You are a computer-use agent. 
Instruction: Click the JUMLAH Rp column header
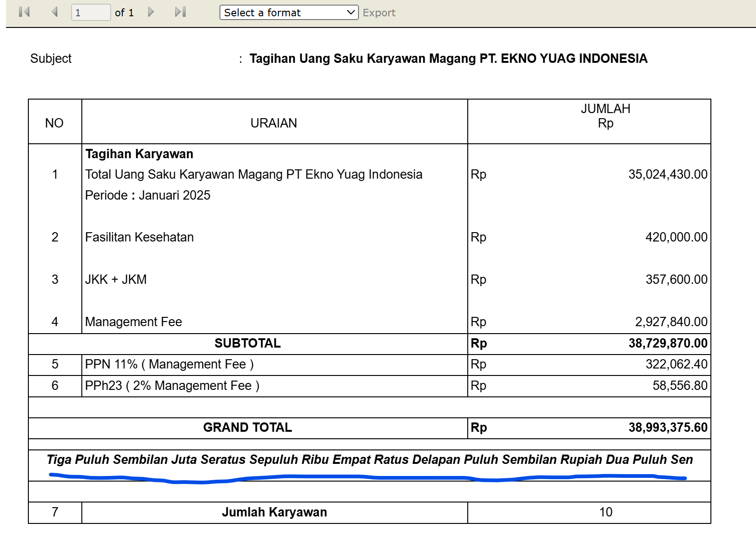pyautogui.click(x=605, y=116)
